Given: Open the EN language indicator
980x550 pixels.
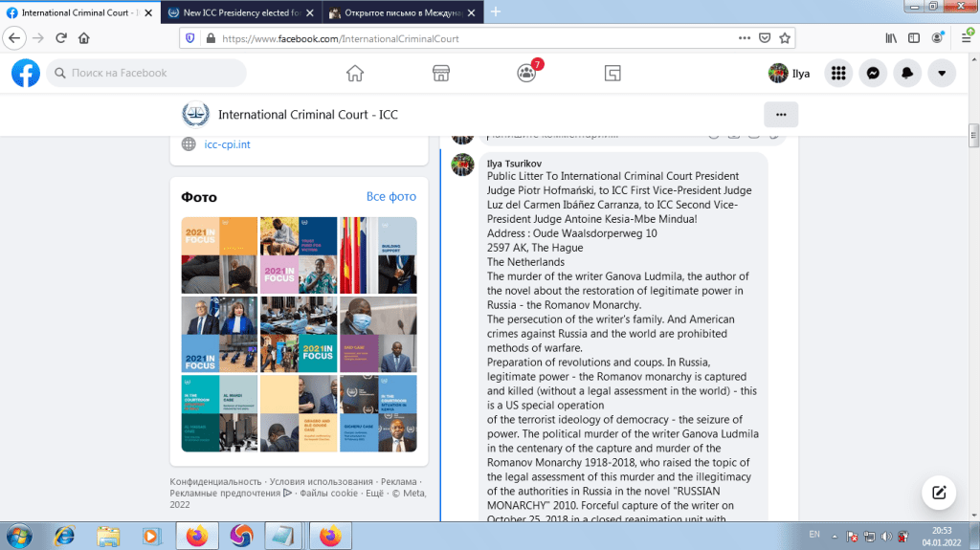Looking at the screenshot, I should point(814,535).
